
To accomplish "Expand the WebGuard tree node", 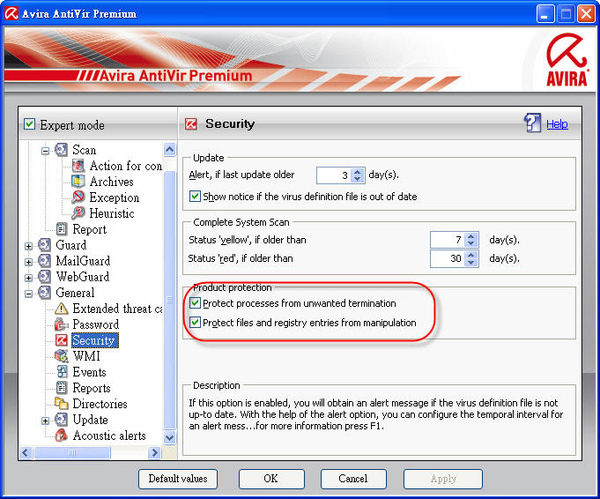I will (28, 278).
